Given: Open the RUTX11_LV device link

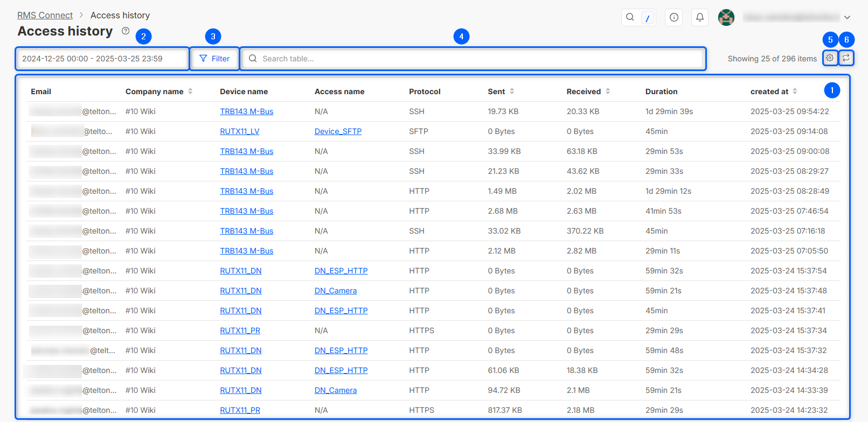Looking at the screenshot, I should tap(240, 131).
